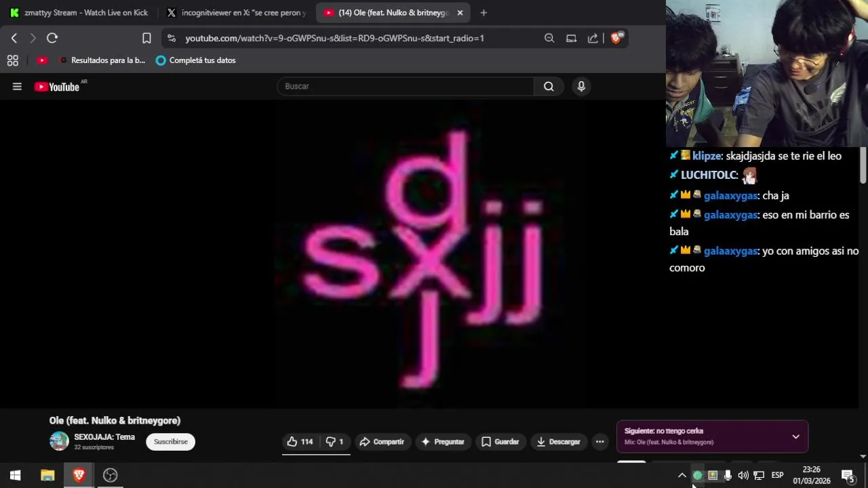
Task: Open the Preguntar AI button
Action: click(x=443, y=442)
